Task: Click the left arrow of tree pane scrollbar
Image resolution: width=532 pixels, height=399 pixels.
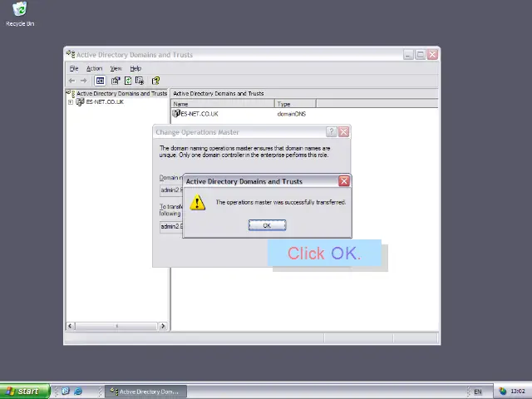Action: [x=70, y=326]
